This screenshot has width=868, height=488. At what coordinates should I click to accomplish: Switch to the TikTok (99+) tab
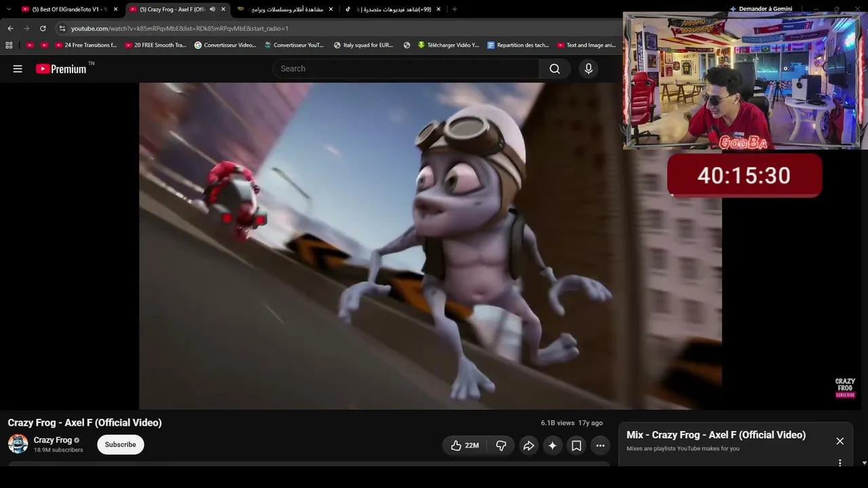click(x=393, y=9)
